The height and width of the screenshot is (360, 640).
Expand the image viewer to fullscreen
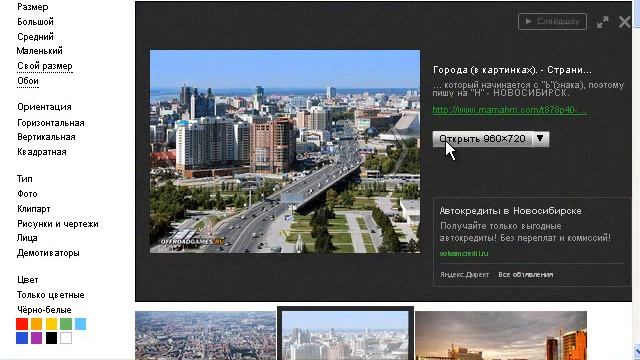(x=602, y=22)
